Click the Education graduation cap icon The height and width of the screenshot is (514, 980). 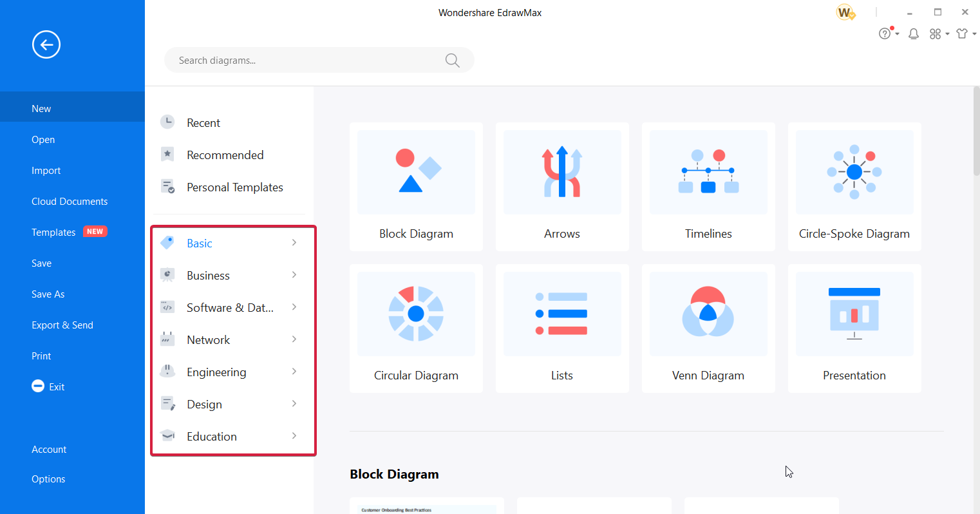tap(167, 435)
